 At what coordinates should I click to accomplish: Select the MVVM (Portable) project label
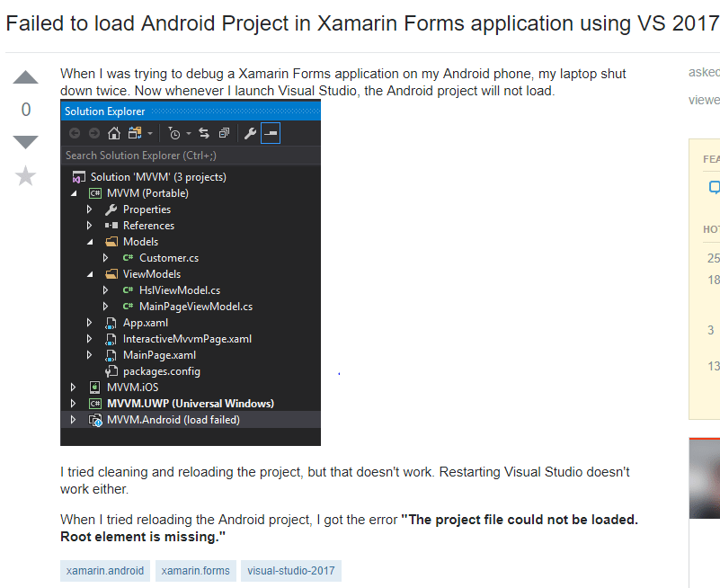[x=147, y=193]
